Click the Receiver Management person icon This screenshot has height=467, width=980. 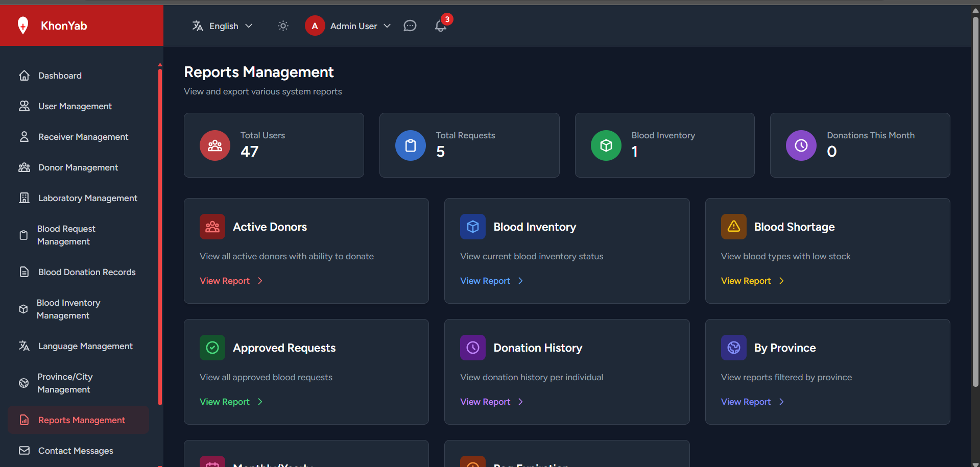[x=24, y=137]
